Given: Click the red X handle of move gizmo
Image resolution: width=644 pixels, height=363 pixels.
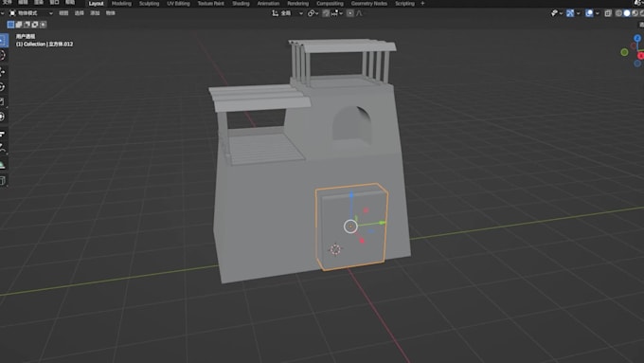Looking at the screenshot, I should (362, 241).
